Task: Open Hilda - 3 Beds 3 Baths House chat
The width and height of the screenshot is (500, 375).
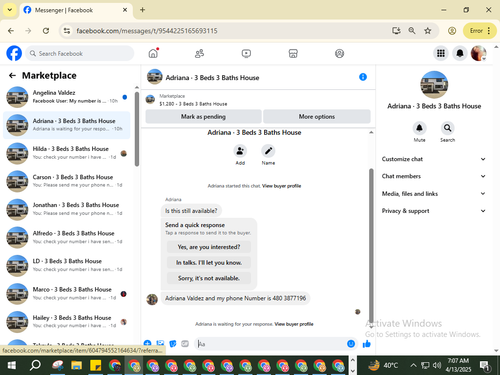Action: coord(67,153)
